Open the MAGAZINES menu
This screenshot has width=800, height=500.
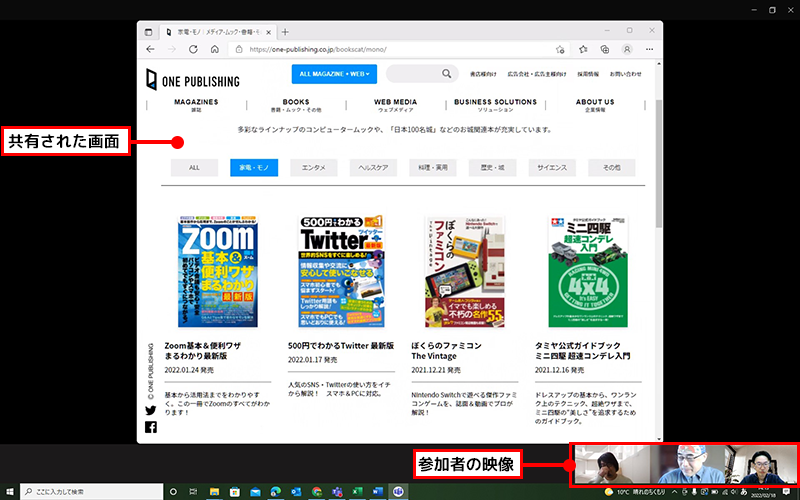click(196, 105)
